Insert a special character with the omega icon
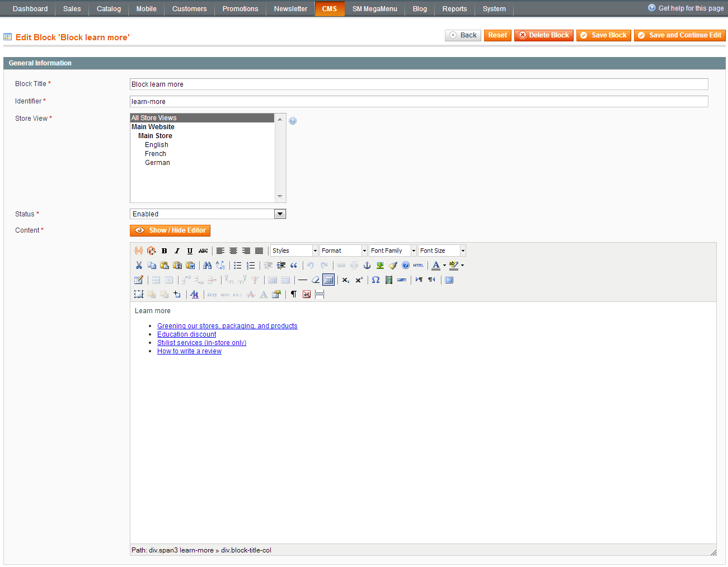The width and height of the screenshot is (728, 567). pyautogui.click(x=375, y=280)
